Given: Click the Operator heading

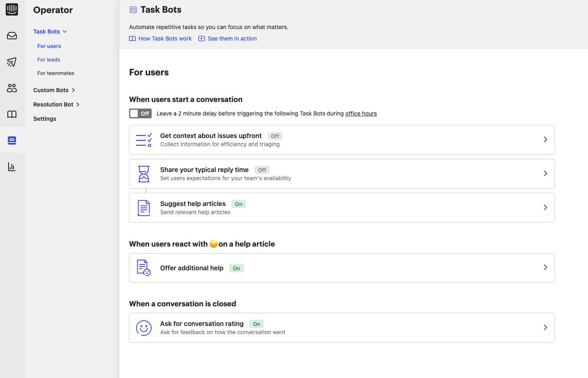Looking at the screenshot, I should click(53, 10).
